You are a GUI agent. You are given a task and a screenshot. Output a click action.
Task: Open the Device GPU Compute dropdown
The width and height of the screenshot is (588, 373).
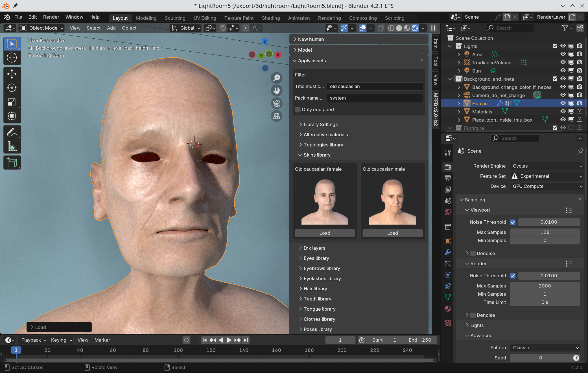click(x=547, y=186)
